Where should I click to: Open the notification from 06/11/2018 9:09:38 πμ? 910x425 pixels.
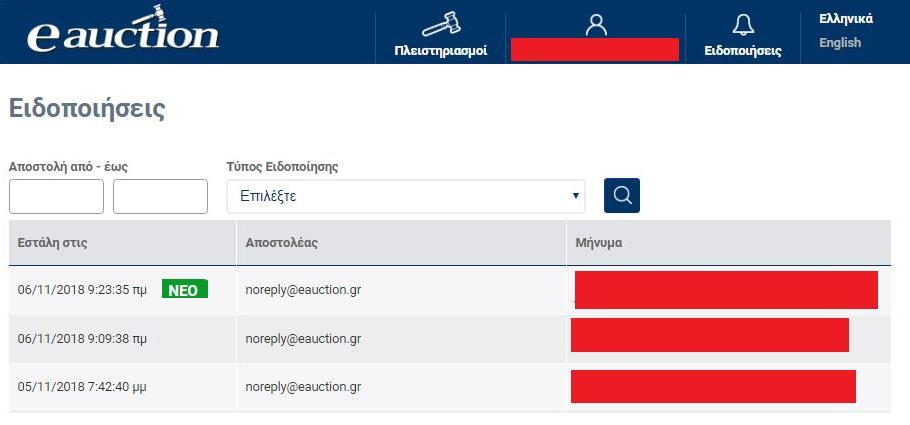[x=450, y=339]
